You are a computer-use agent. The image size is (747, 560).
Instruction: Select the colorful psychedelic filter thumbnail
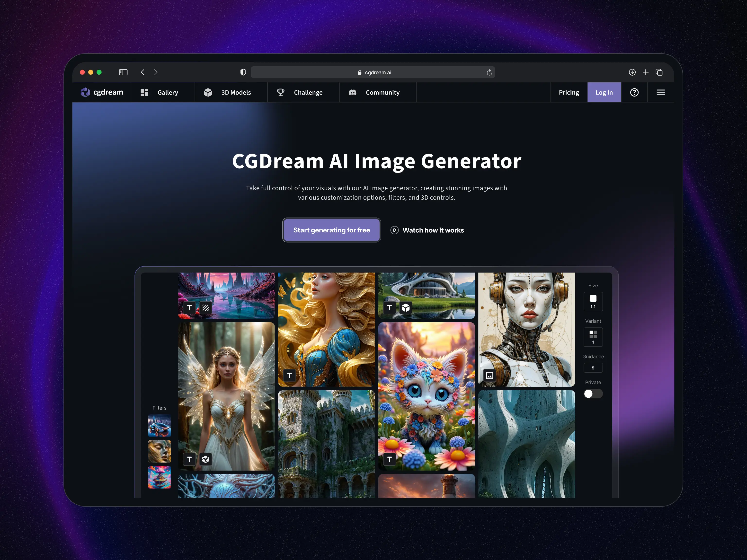pos(160,477)
